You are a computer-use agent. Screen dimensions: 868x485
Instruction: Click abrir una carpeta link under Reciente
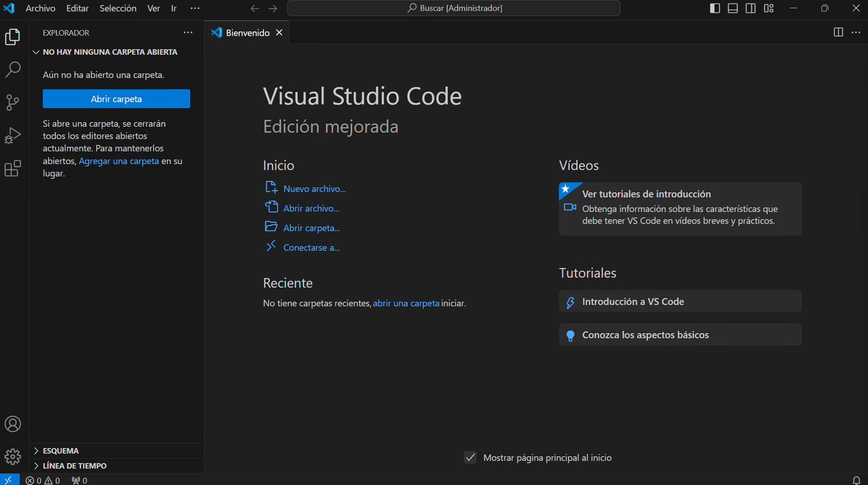point(406,303)
